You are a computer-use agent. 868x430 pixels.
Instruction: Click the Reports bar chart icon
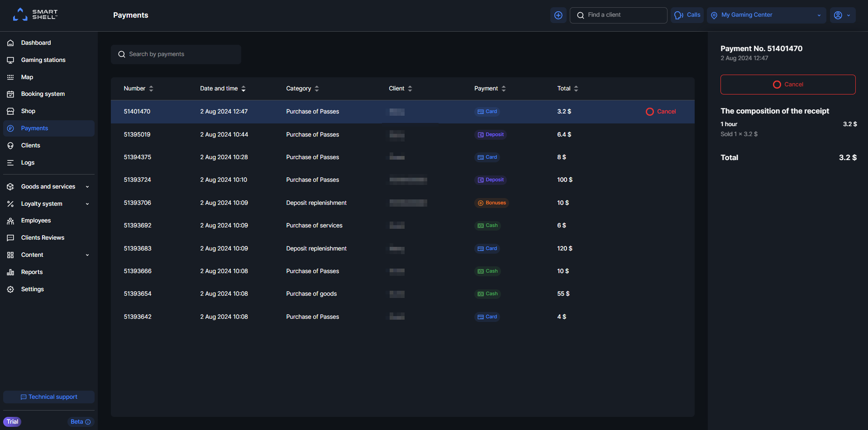click(x=10, y=272)
